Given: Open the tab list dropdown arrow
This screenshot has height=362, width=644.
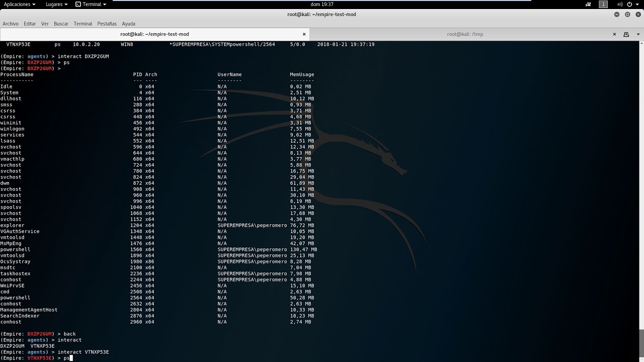Looking at the screenshot, I should (x=638, y=34).
